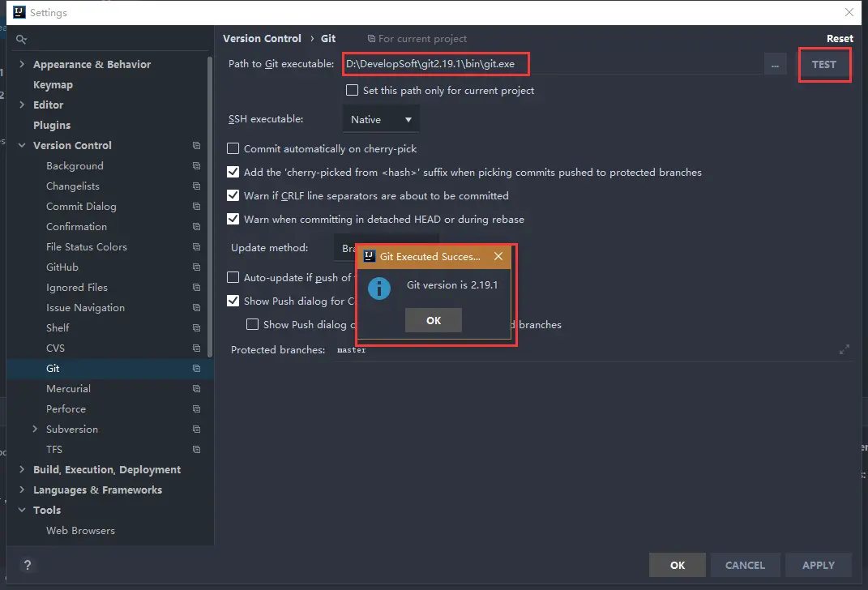Open the Commit Dialog settings page

click(x=81, y=206)
